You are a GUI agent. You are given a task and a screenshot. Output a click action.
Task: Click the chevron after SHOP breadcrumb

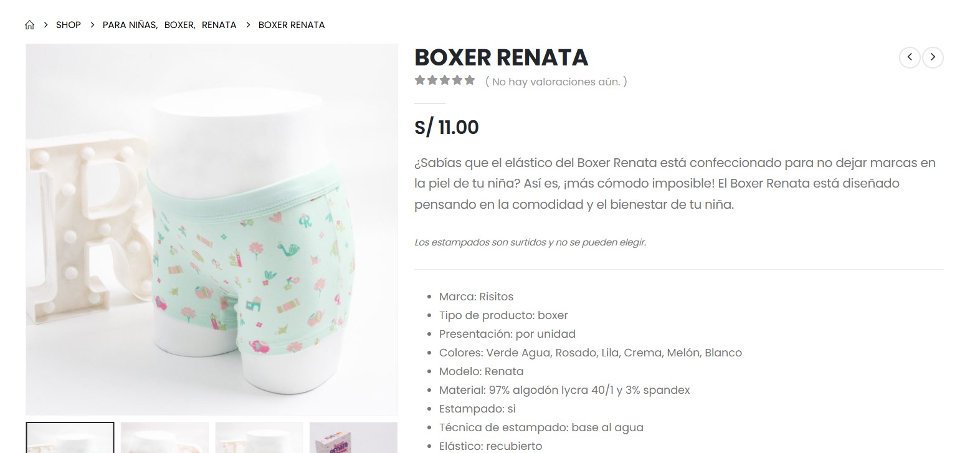92,25
